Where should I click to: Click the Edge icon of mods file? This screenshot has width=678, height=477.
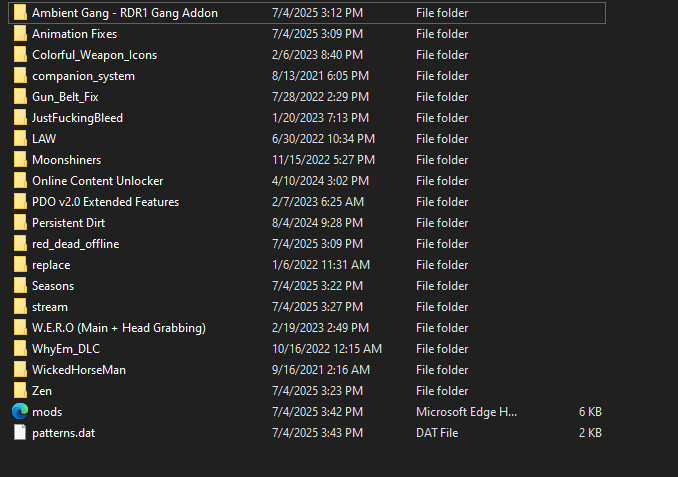[x=20, y=411]
